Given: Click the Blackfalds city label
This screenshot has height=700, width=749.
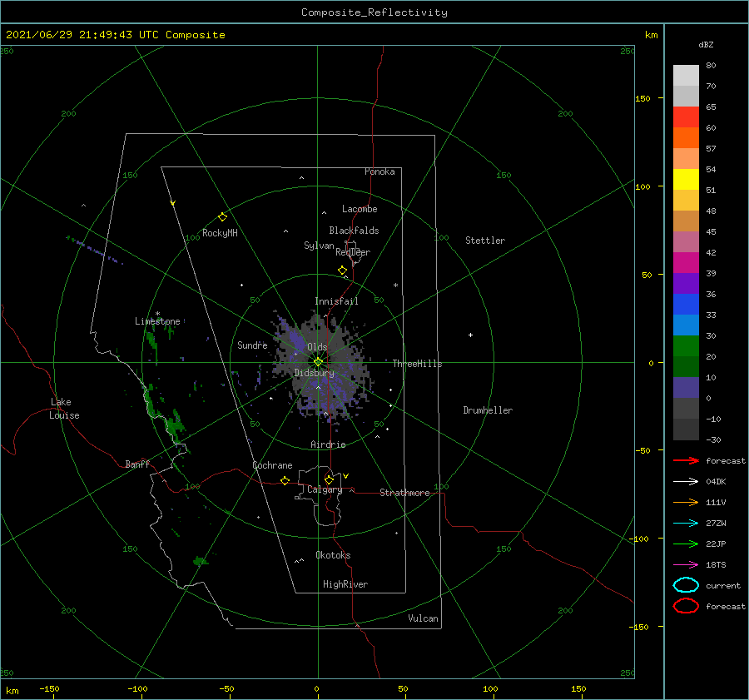Looking at the screenshot, I should (x=354, y=231).
